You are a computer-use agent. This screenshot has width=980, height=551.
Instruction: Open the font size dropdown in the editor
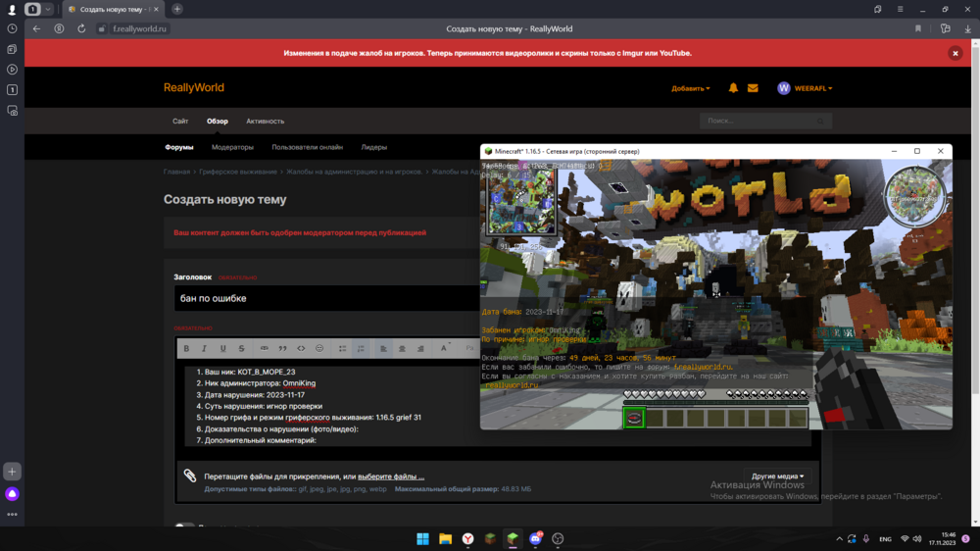coord(445,348)
